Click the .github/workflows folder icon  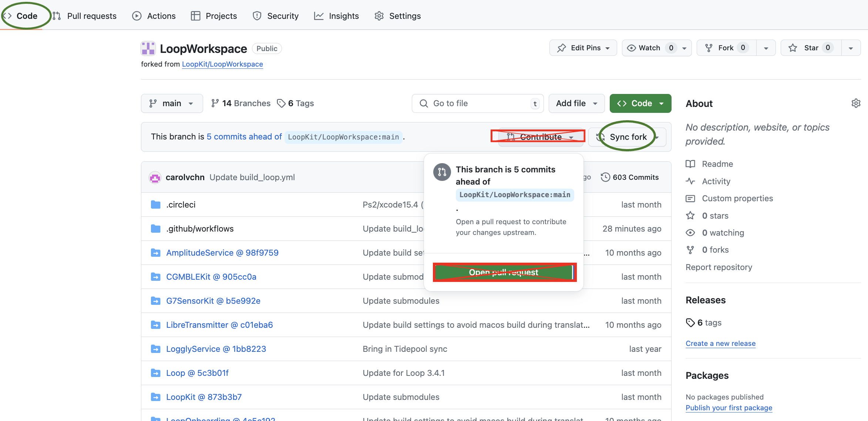[156, 229]
